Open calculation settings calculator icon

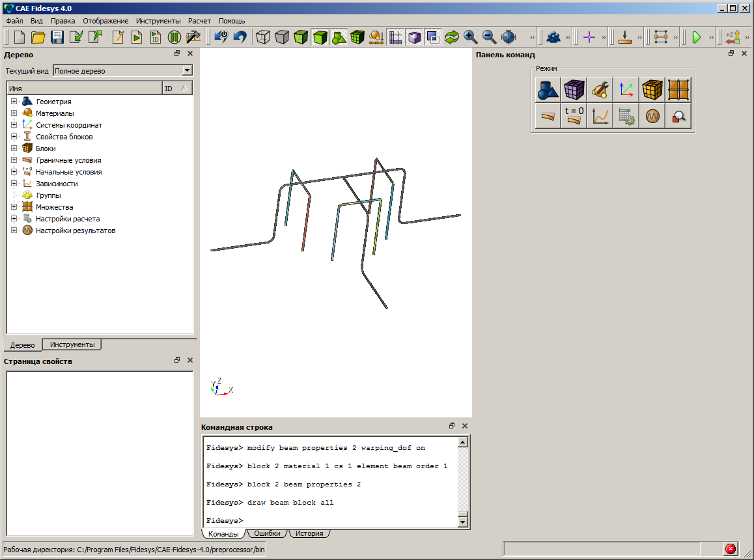[626, 115]
